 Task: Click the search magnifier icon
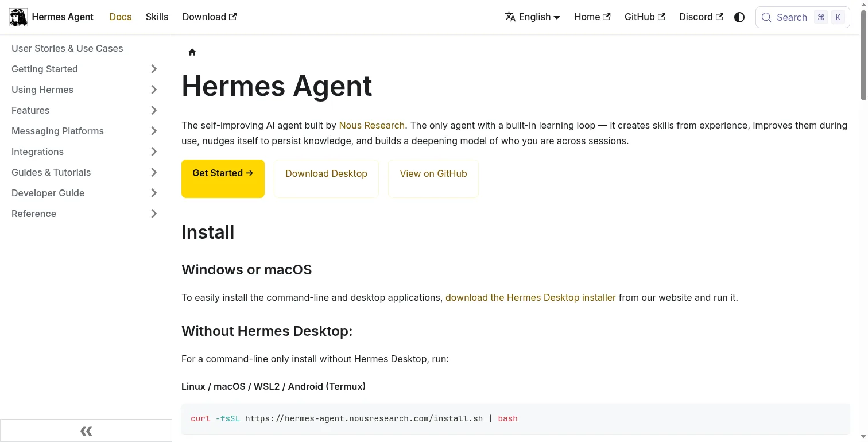(x=766, y=17)
